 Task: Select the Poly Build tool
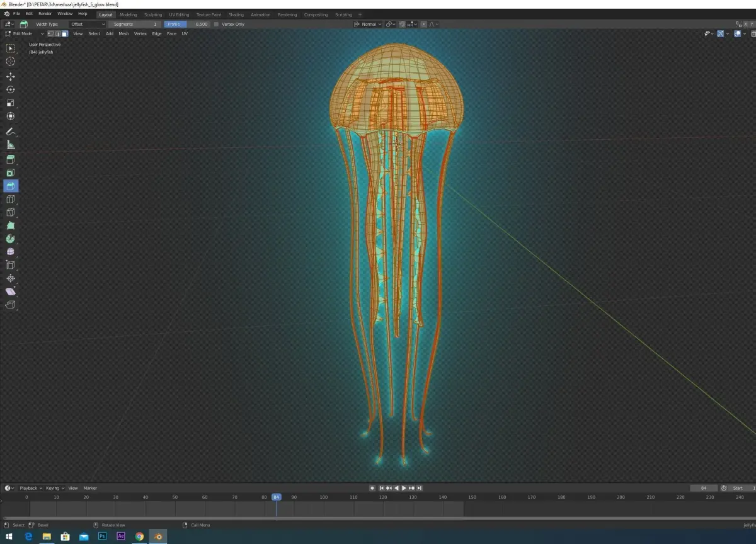coord(11,225)
